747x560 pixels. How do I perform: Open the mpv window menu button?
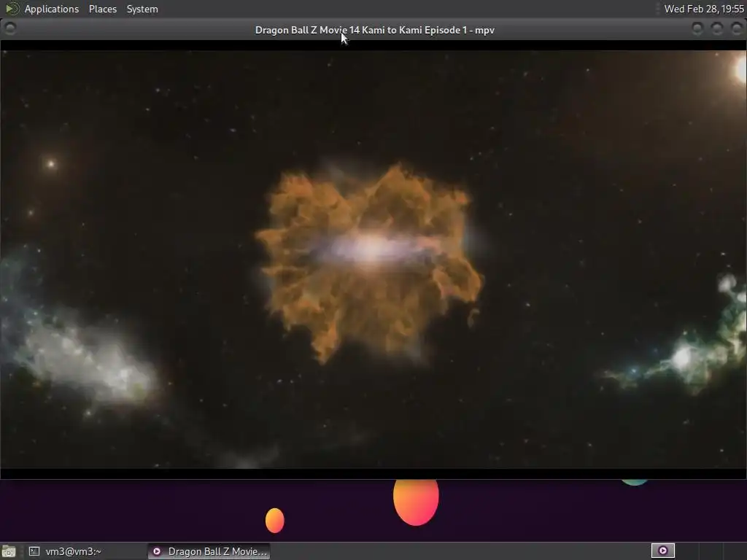click(x=10, y=28)
